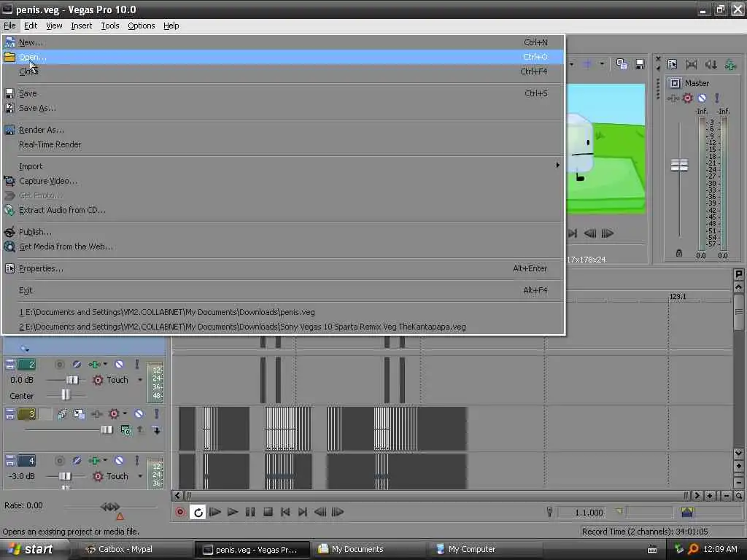Toggle mute on video track 3
This screenshot has height=560, width=747.
[139, 414]
